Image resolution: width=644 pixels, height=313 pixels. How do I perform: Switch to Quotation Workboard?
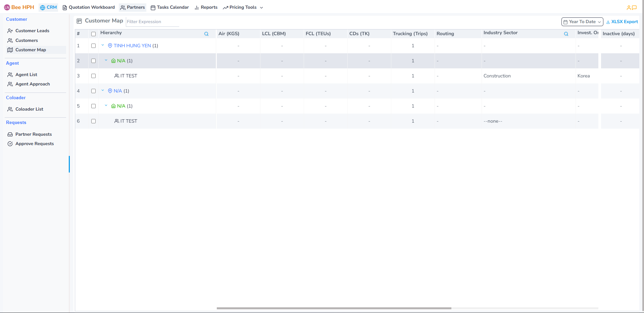tap(89, 7)
